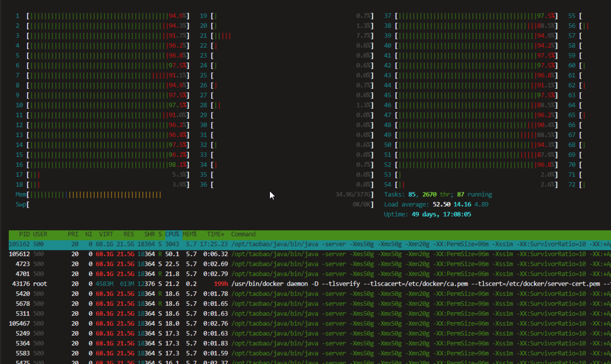Click the 18.0 CPU% value
Viewport: 611px width, 364px height.
(x=172, y=324)
